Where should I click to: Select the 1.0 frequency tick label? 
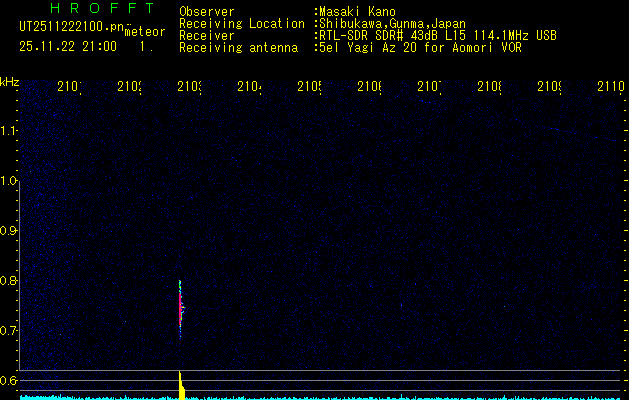click(10, 180)
